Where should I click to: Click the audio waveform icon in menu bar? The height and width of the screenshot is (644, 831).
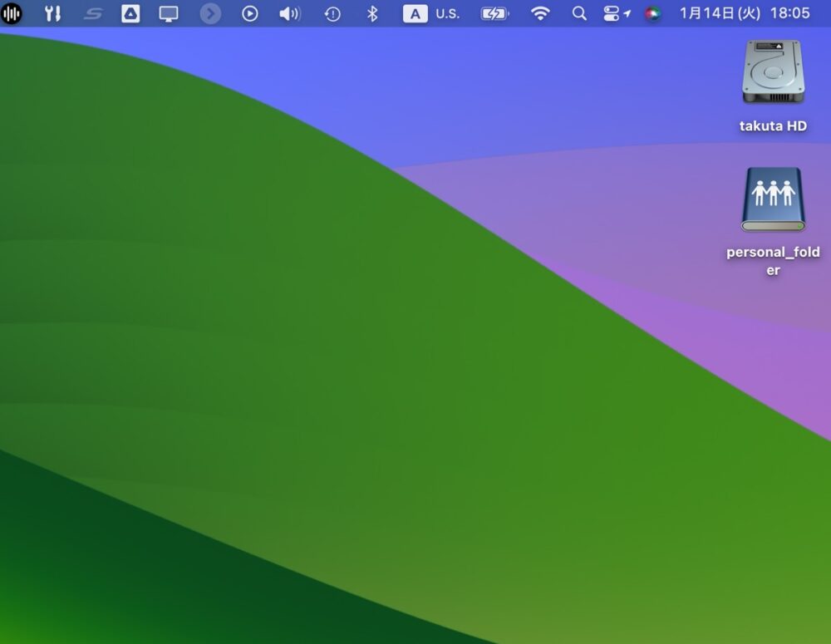tap(12, 13)
